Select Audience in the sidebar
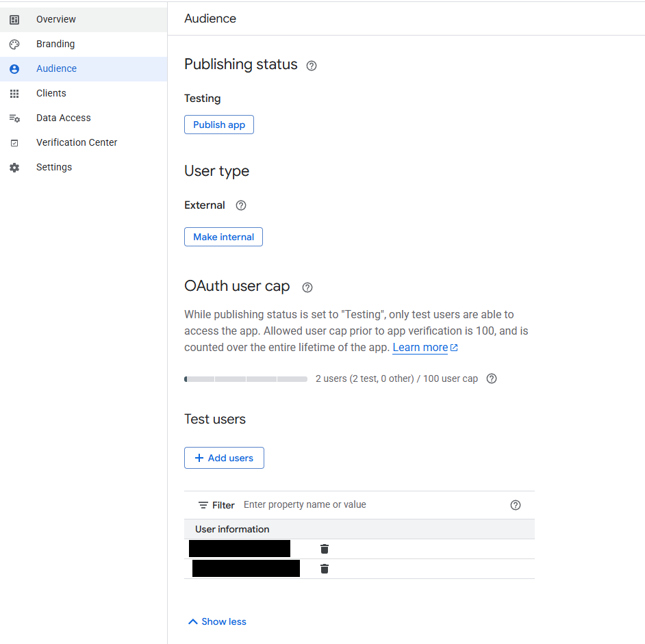 pos(84,68)
